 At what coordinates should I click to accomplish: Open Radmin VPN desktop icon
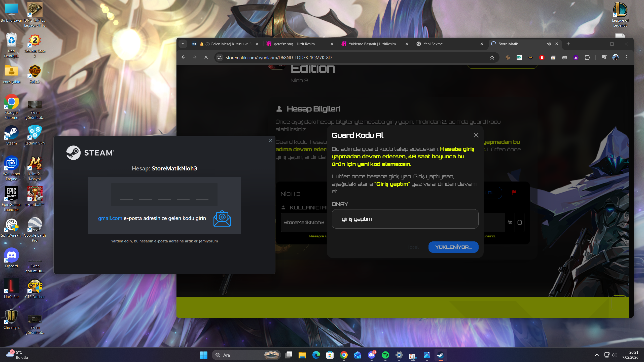(x=35, y=136)
